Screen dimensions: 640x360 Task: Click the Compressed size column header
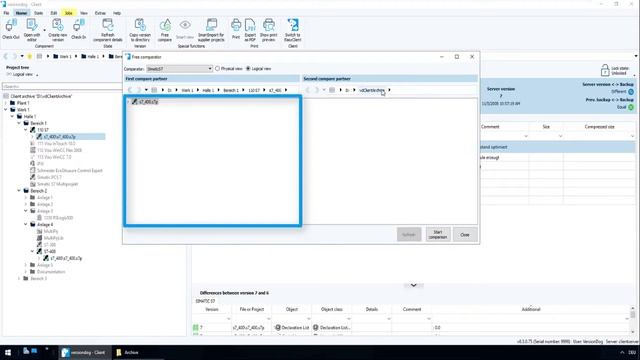(x=599, y=127)
